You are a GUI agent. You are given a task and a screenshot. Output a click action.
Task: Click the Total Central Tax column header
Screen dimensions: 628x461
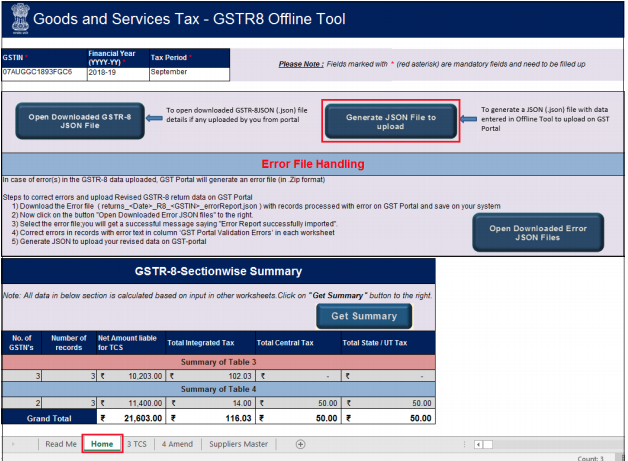tap(298, 343)
